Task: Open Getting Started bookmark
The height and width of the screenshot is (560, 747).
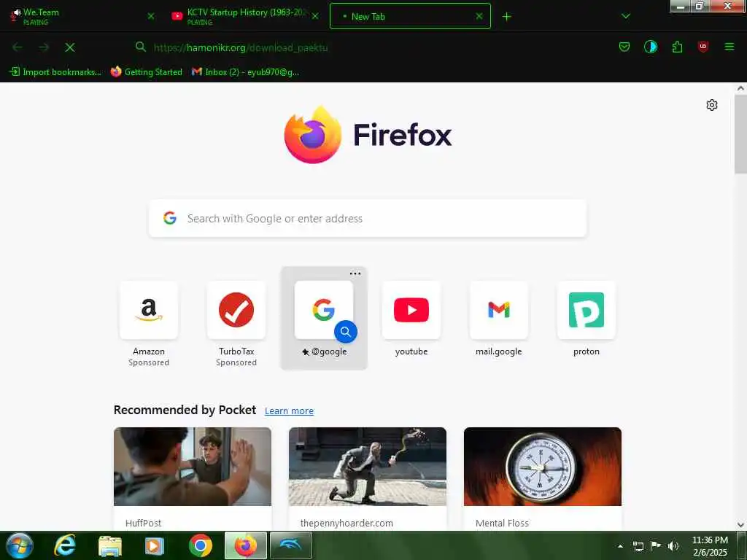Action: [146, 72]
